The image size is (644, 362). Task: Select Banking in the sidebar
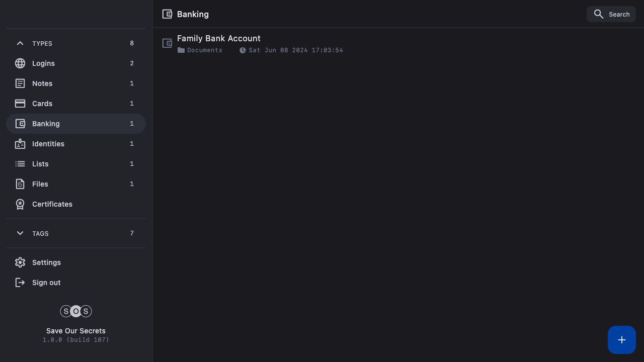pyautogui.click(x=46, y=124)
